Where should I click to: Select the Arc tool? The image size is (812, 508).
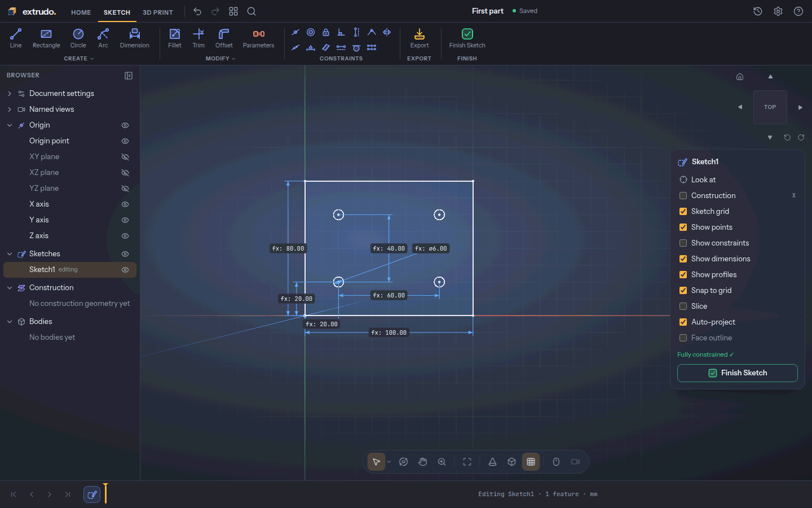pos(103,38)
